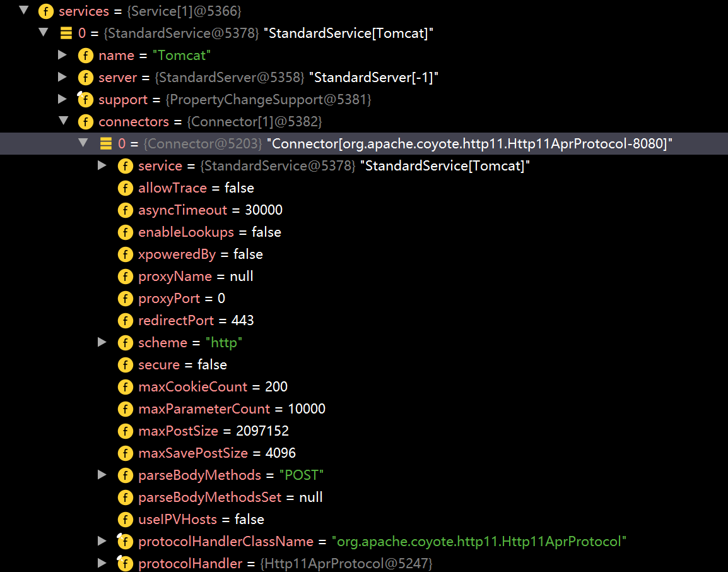Expand the support PropertyChangeSupport field
The height and width of the screenshot is (572, 728).
[62, 99]
